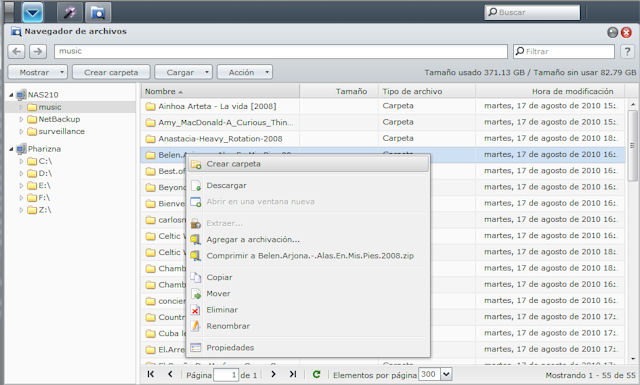Image resolution: width=640 pixels, height=385 pixels.
Task: Go to first page in pager
Action: click(x=151, y=374)
